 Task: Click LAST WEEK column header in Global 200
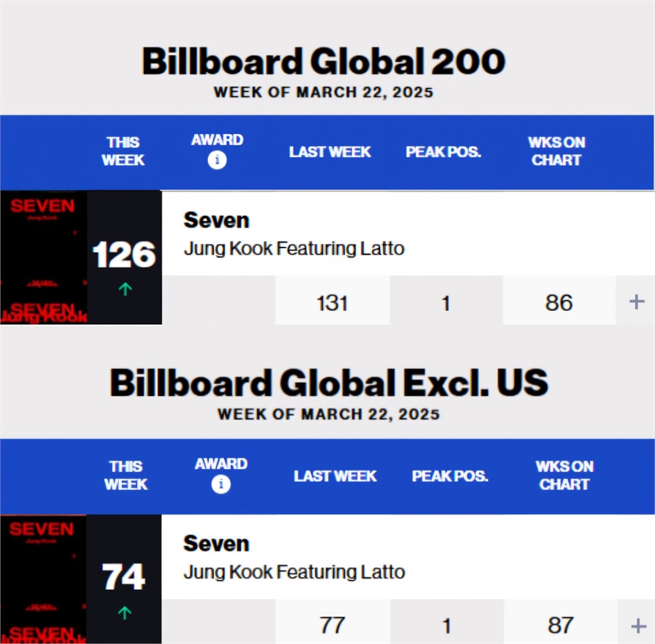tap(330, 152)
